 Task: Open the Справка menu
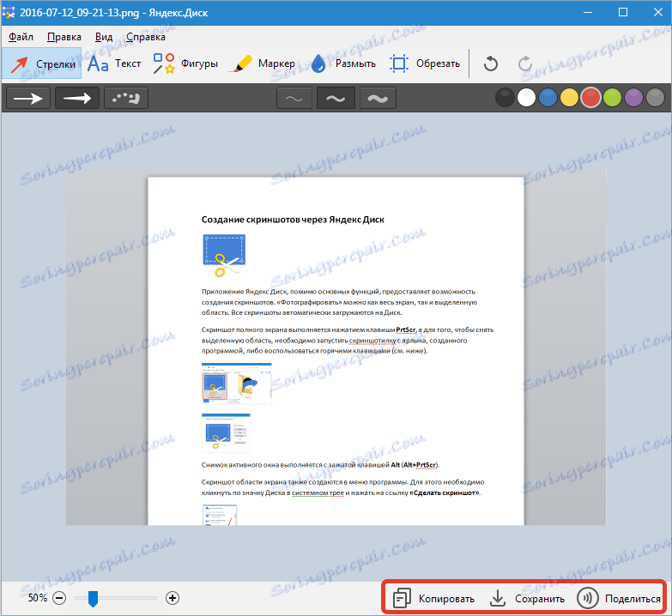coord(146,37)
